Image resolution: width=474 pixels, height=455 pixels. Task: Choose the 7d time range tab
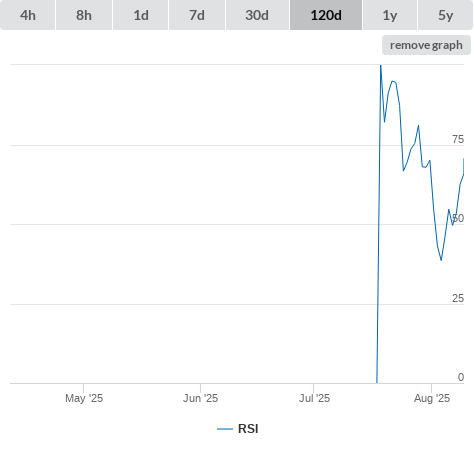[197, 15]
